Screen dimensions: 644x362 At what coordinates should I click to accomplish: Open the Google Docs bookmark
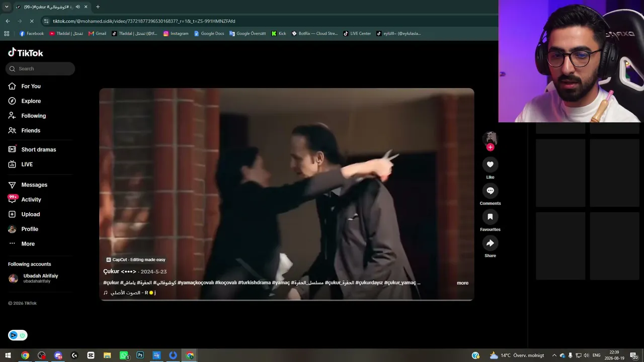point(209,34)
